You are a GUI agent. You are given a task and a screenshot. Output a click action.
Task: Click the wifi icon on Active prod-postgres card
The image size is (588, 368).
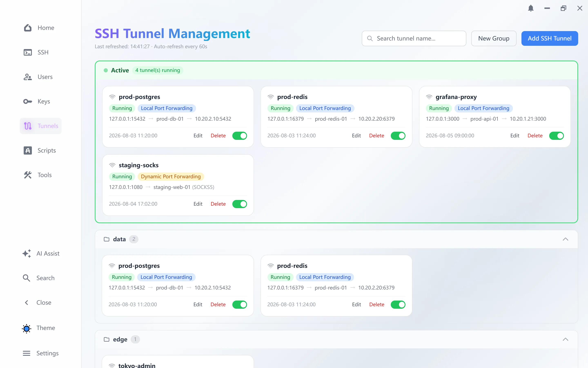112,97
